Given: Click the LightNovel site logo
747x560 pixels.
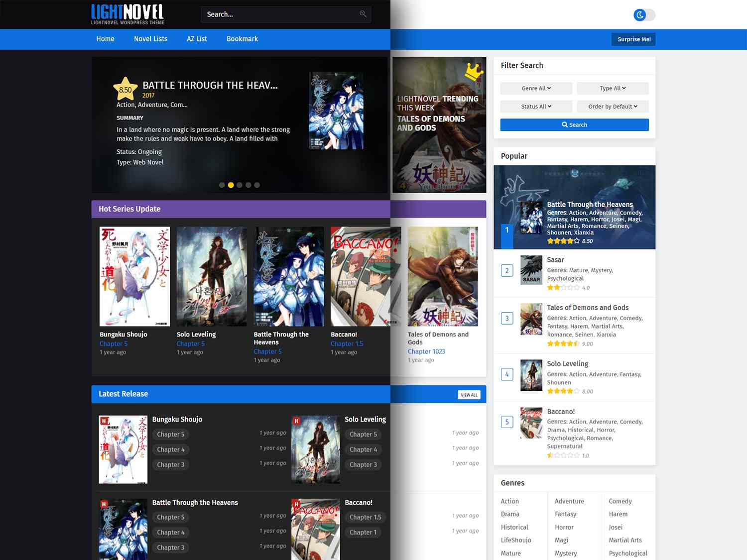Looking at the screenshot, I should coord(127,14).
